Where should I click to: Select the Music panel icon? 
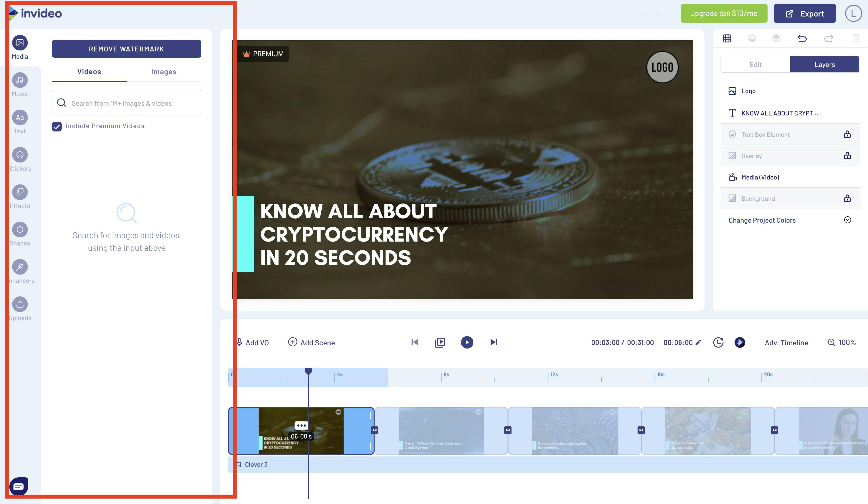(x=20, y=80)
